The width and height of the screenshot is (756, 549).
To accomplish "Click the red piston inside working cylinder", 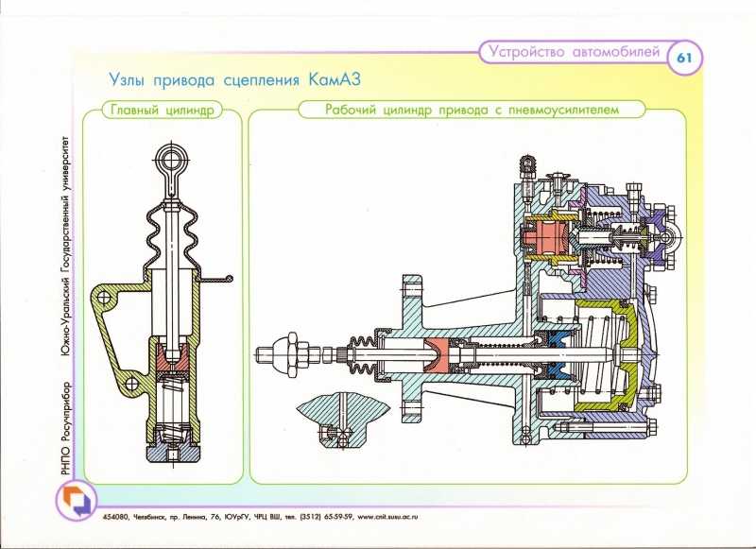I will pos(440,356).
